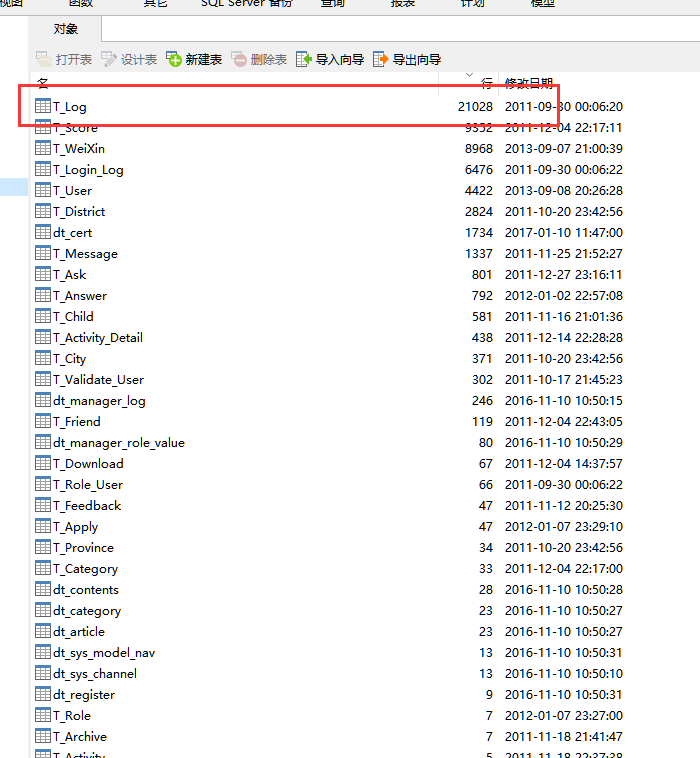
Task: Switch to the 对象 tab
Action: [x=66, y=29]
